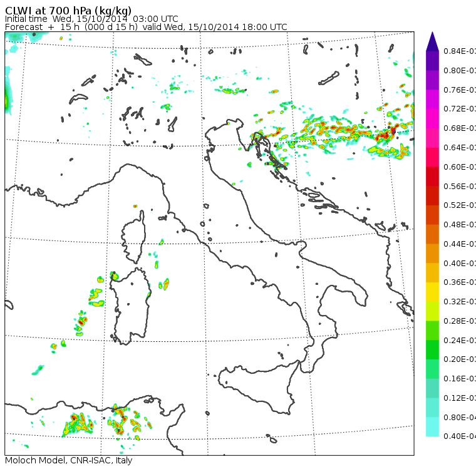Click the 0.12E-03 scale label

(x=460, y=398)
